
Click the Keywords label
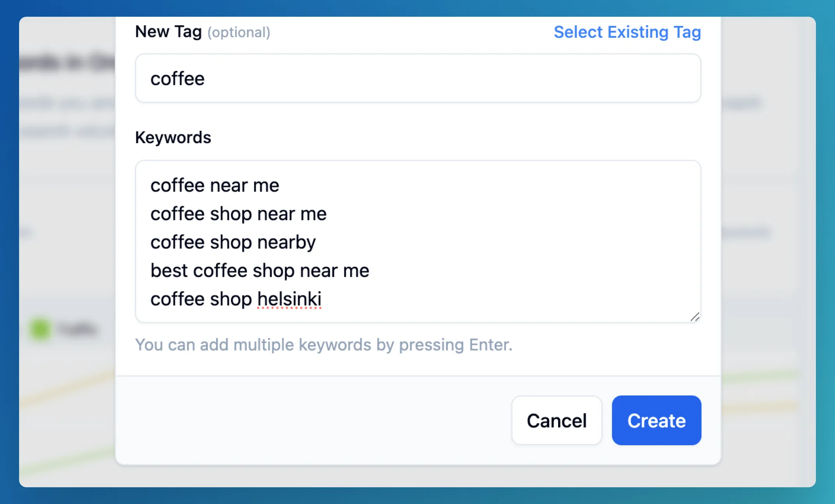[173, 137]
